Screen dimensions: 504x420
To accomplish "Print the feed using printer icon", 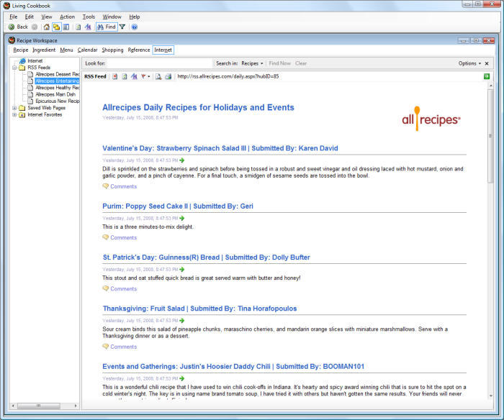I will click(x=168, y=76).
